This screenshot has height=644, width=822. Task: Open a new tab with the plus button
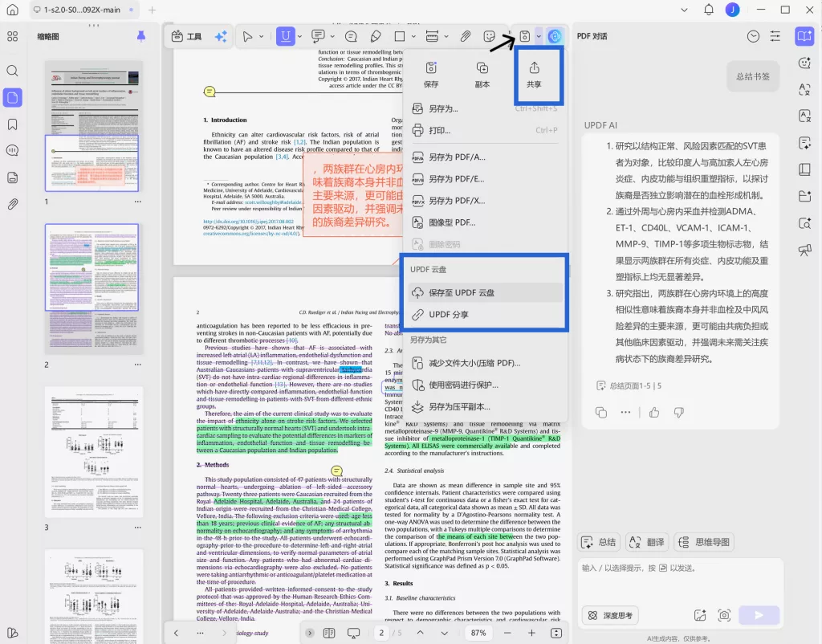(152, 10)
